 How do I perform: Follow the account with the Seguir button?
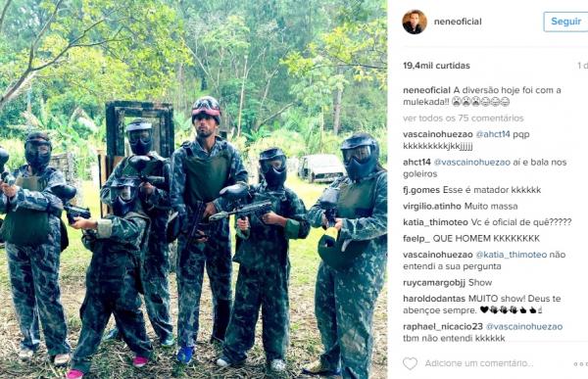[565, 22]
